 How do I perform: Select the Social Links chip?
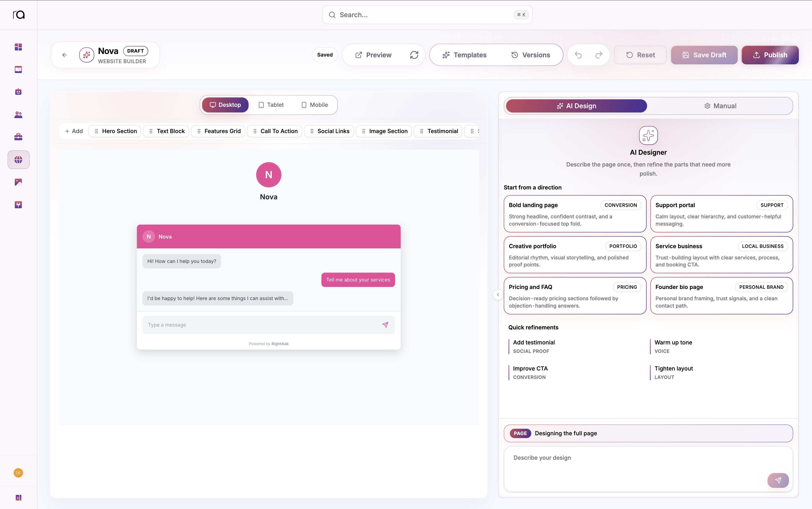[x=329, y=131]
